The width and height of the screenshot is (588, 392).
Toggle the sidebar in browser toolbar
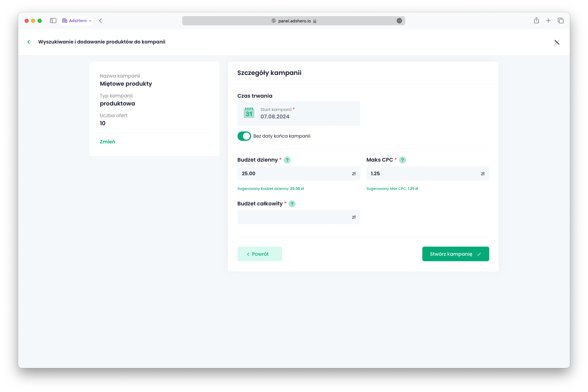53,21
